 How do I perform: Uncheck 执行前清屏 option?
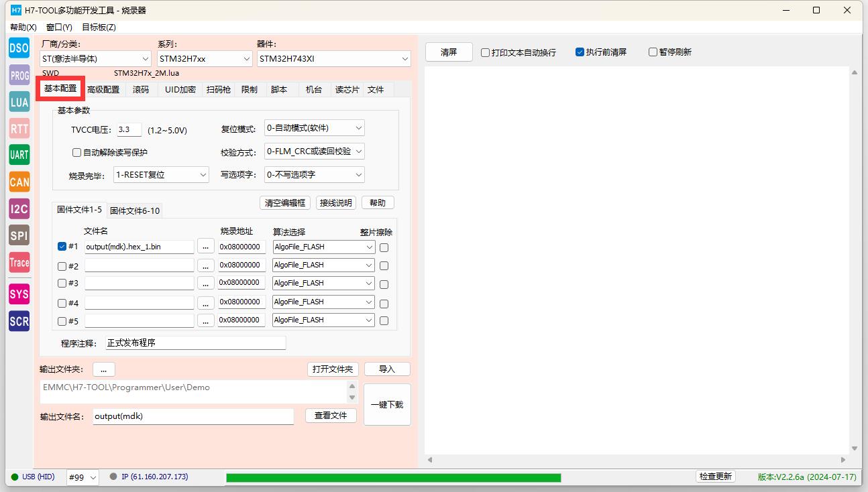580,52
